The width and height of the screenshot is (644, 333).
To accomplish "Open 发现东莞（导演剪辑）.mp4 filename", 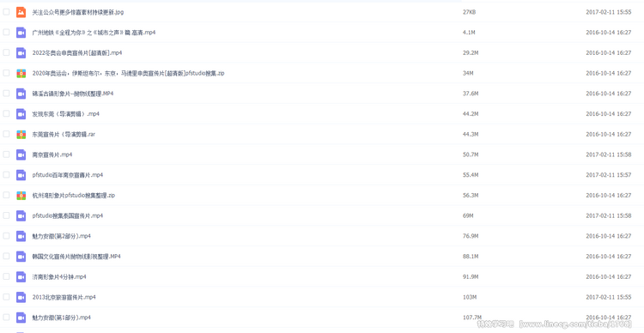I will (66, 114).
